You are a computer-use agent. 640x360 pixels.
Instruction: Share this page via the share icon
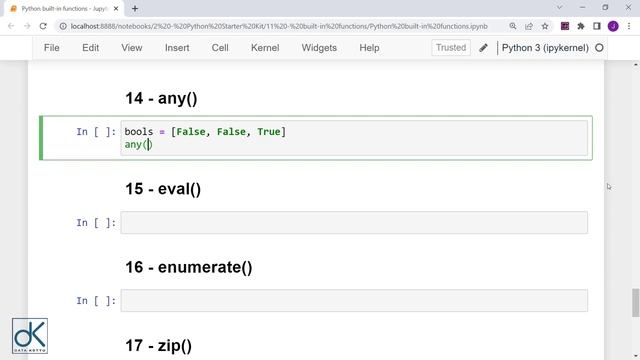pyautogui.click(x=529, y=26)
